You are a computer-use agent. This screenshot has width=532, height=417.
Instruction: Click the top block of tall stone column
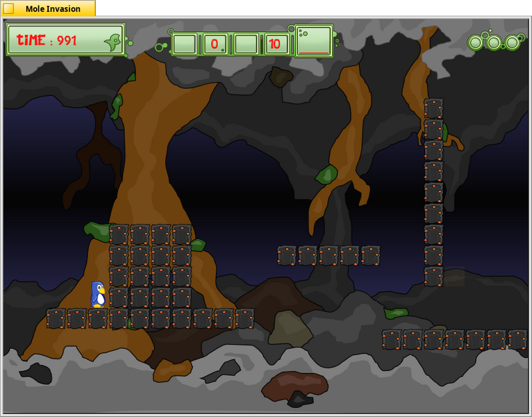[433, 108]
